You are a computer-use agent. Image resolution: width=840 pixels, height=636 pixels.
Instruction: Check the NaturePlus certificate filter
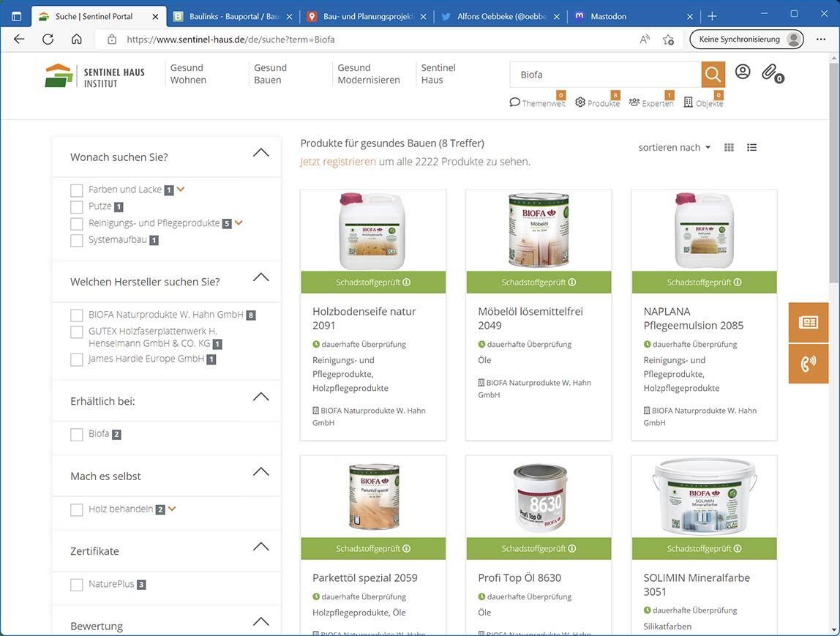(x=77, y=584)
